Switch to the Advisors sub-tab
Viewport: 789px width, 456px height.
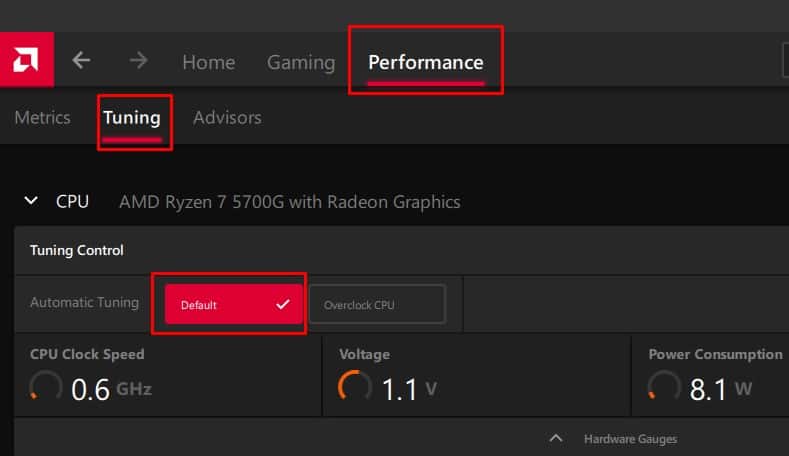(227, 118)
